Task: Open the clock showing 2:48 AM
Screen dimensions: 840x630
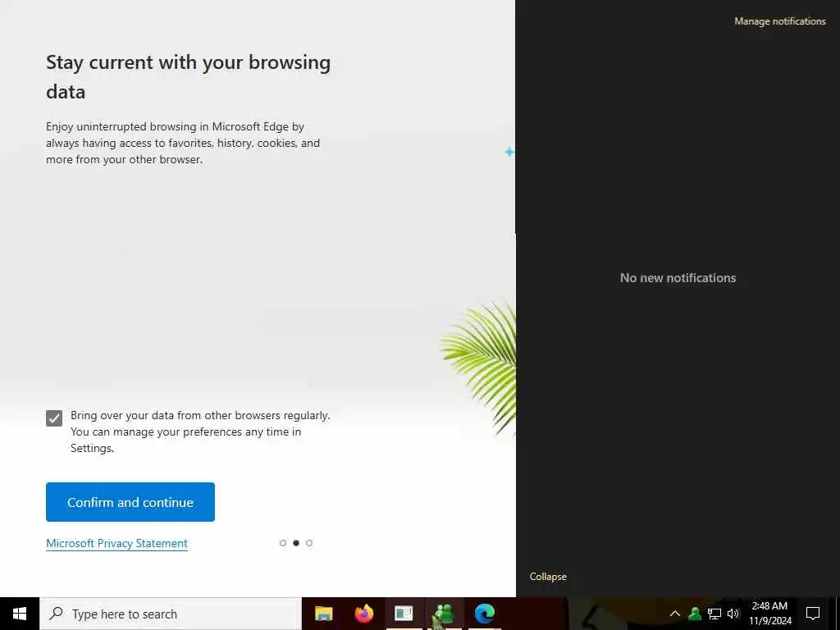Action: click(769, 614)
